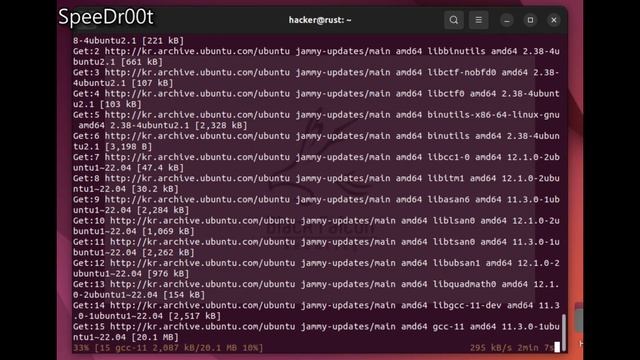640x360 pixels.
Task: Click the Get:6 binutils amd64 line
Action: coord(316,136)
